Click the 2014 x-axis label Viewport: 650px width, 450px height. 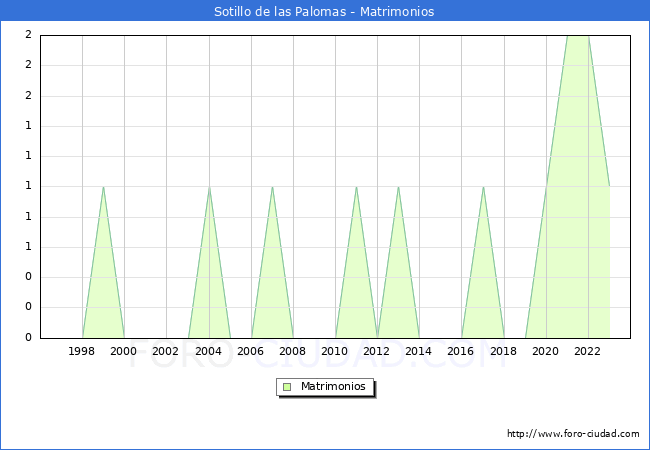click(419, 351)
